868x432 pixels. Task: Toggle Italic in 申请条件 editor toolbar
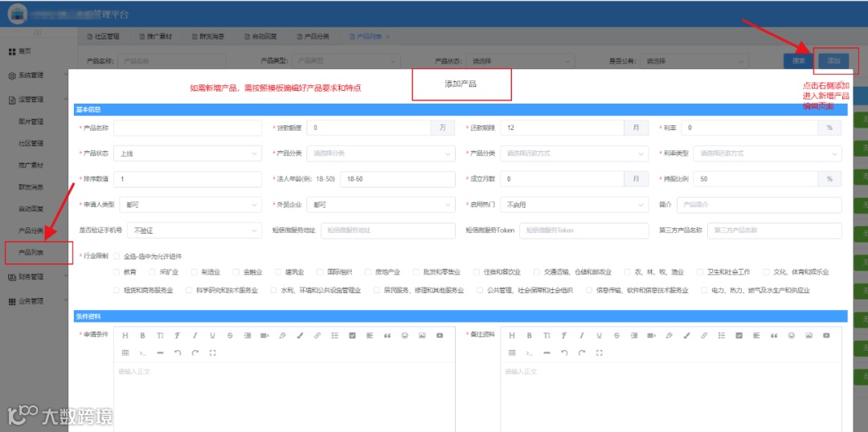pyautogui.click(x=194, y=335)
